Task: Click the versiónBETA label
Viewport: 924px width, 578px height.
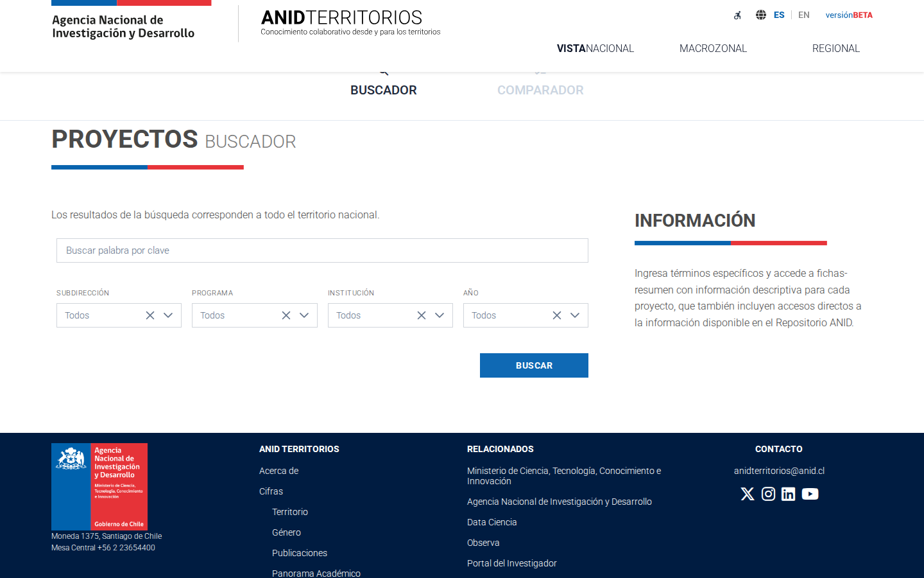Action: point(849,15)
